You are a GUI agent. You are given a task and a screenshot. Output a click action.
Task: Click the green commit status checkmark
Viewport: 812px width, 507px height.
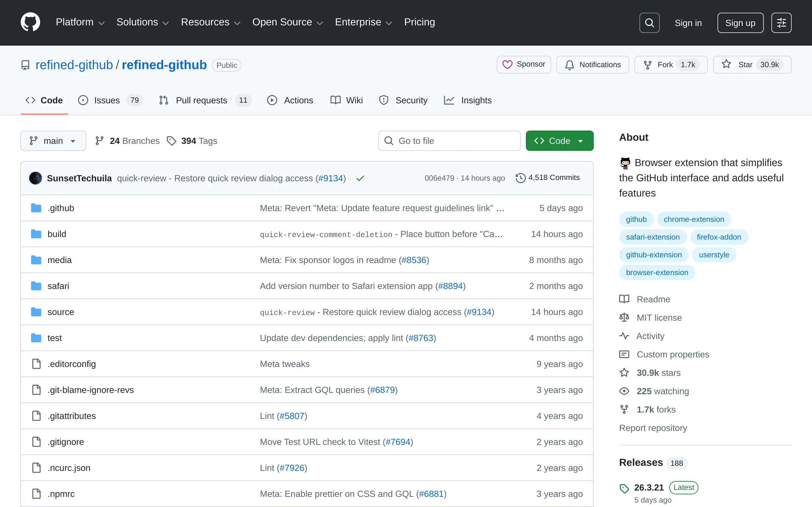point(360,178)
